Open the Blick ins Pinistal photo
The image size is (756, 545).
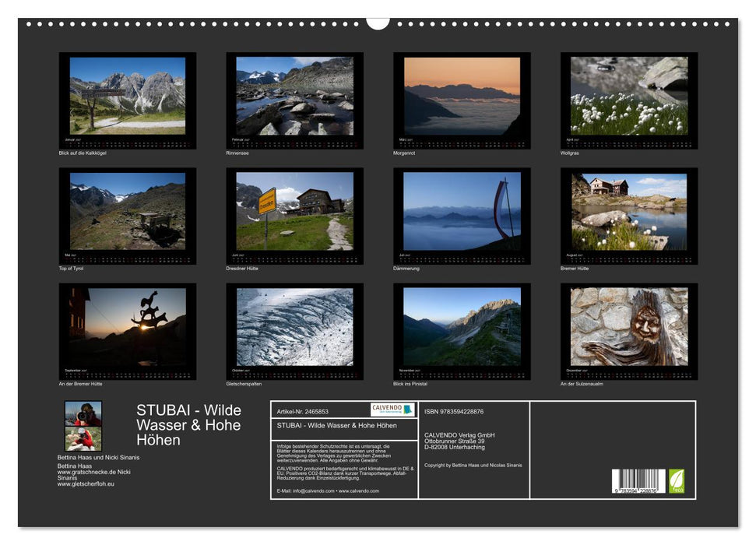click(x=462, y=332)
